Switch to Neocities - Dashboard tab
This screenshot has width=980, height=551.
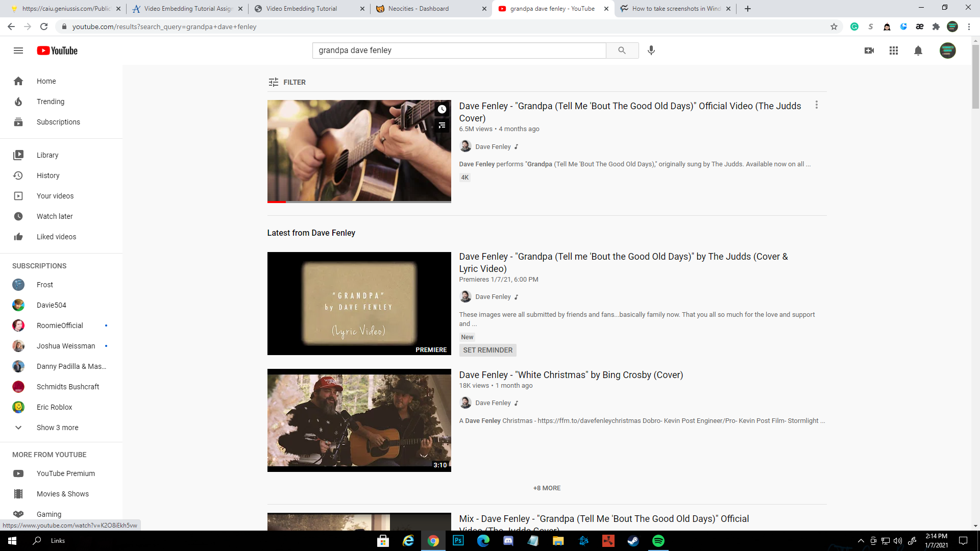(431, 9)
